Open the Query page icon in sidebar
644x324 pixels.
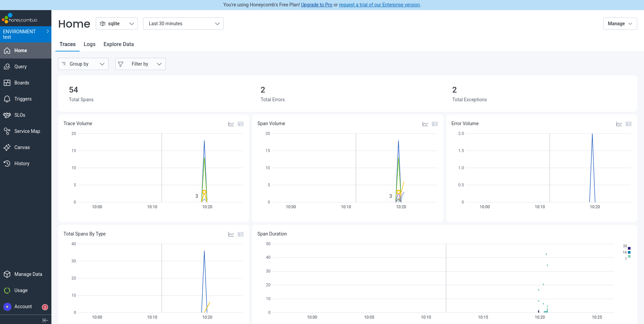[7, 67]
